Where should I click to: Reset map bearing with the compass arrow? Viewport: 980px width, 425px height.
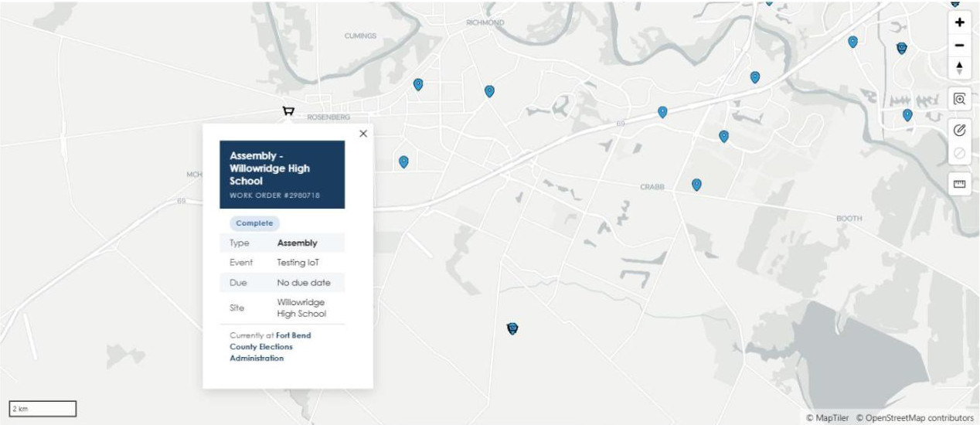(x=959, y=68)
